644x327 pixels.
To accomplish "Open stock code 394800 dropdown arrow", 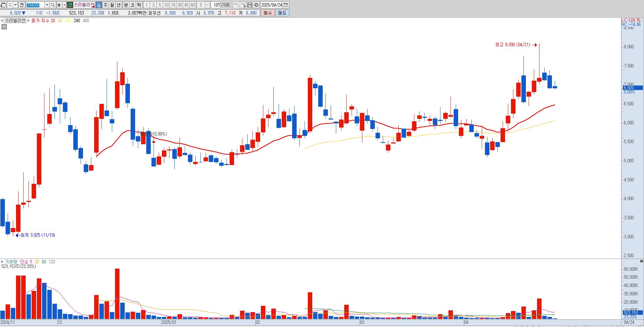I will point(47,5).
